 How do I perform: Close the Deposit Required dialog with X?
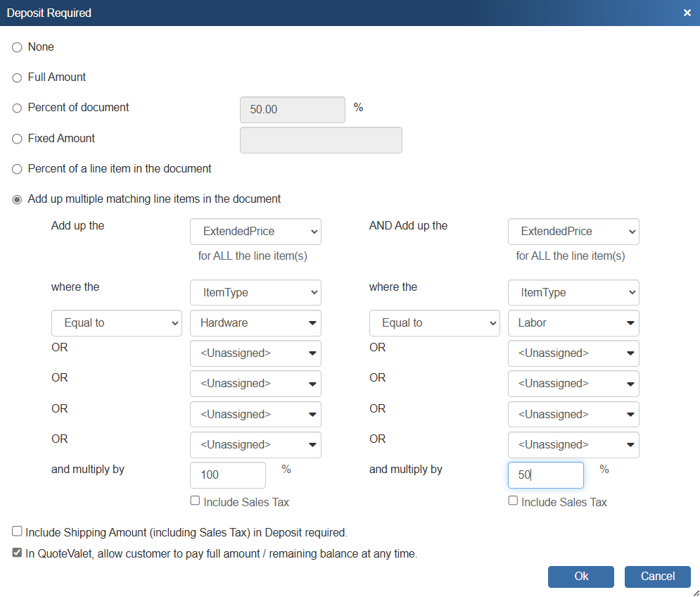(x=687, y=13)
